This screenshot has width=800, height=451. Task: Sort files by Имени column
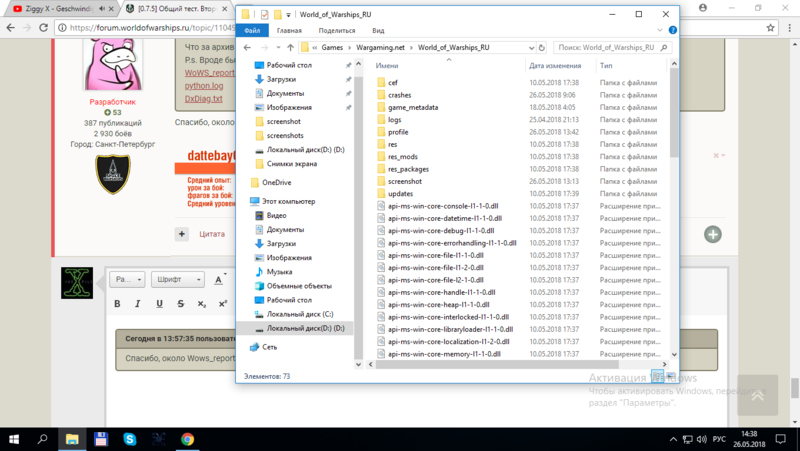(x=387, y=65)
